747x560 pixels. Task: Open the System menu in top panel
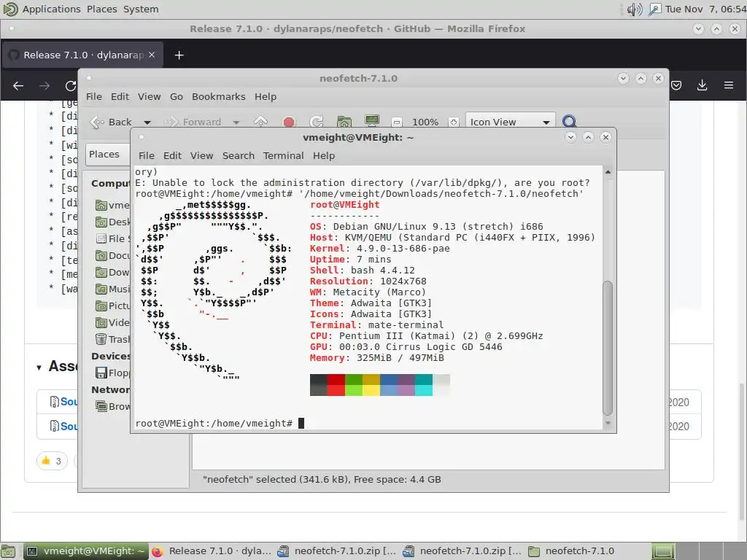[141, 9]
